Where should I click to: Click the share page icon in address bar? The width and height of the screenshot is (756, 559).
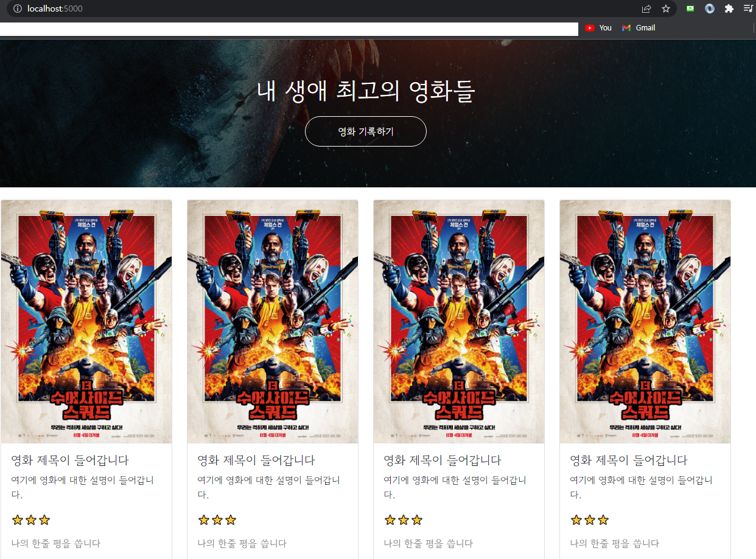coord(646,9)
